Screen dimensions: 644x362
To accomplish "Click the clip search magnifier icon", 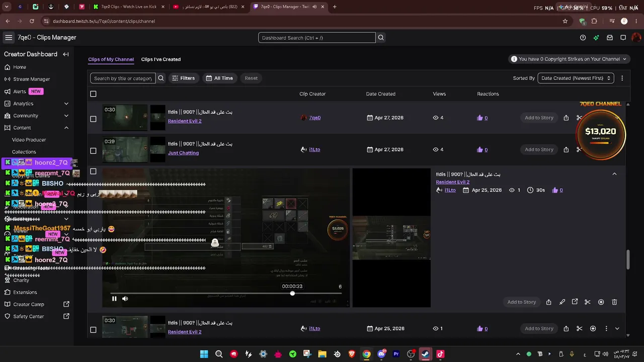I will tap(161, 78).
